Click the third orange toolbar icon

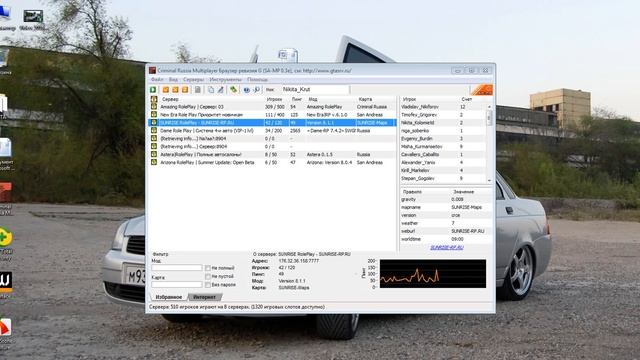(185, 90)
